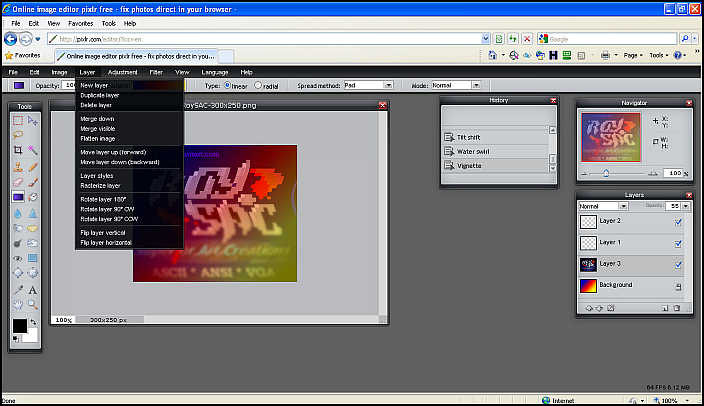
Task: Choose the radial gradient type
Action: click(258, 85)
